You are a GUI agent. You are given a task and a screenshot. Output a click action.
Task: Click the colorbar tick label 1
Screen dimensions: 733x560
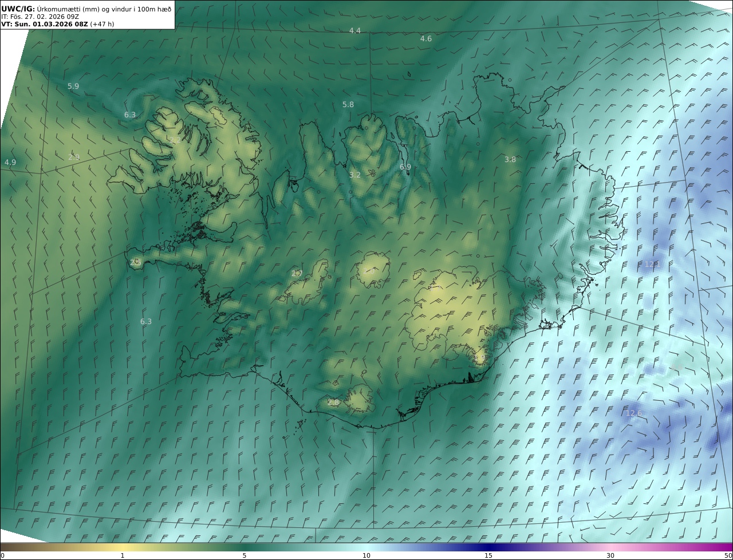click(x=123, y=555)
